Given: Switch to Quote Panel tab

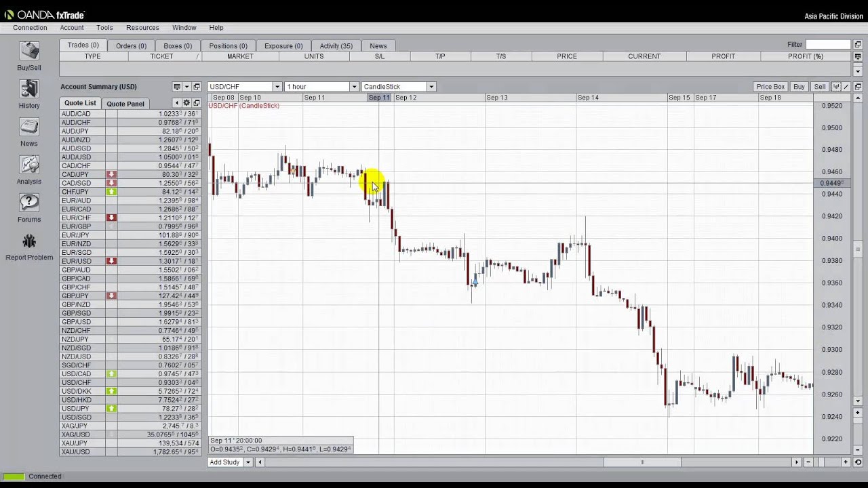Looking at the screenshot, I should (x=125, y=104).
